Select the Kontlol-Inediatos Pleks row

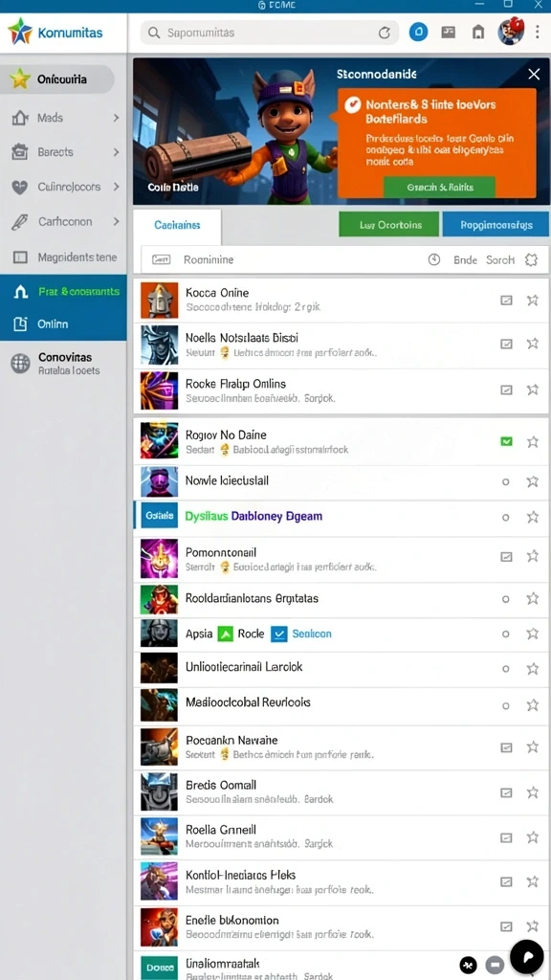click(342, 881)
